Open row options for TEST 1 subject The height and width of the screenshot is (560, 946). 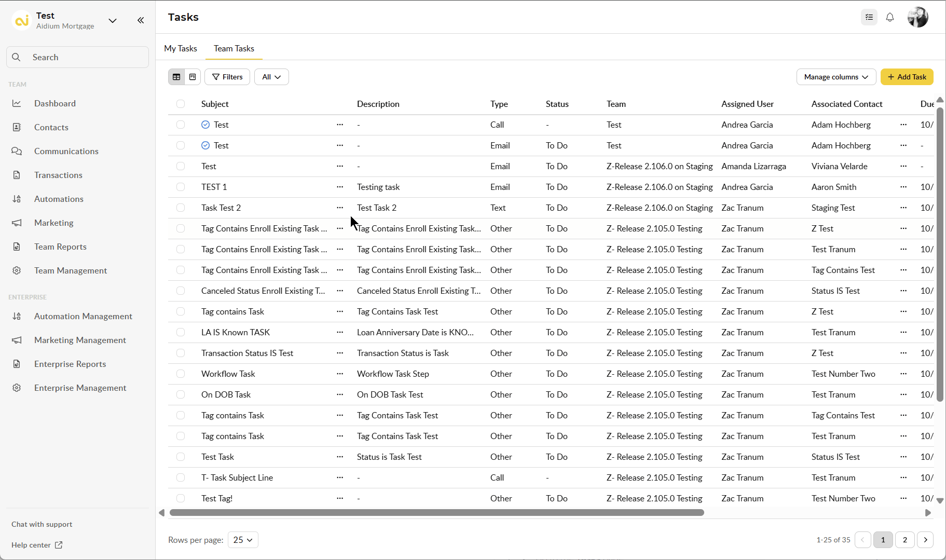click(x=340, y=187)
